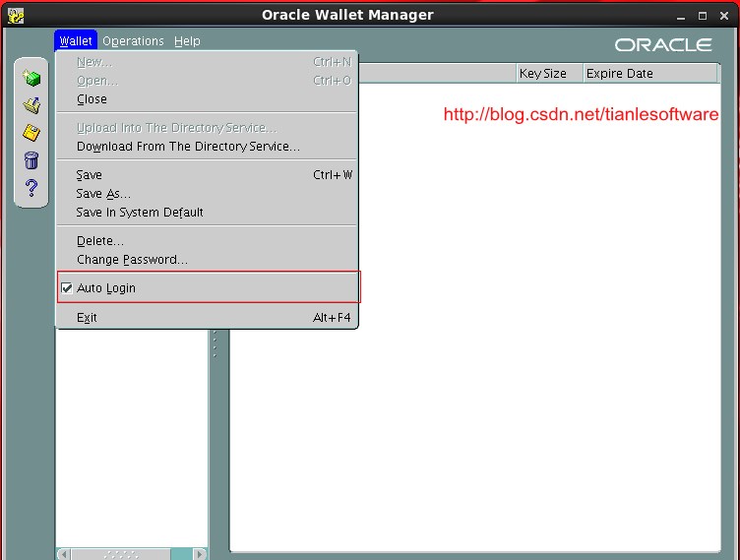The image size is (740, 560).
Task: Click the horizontal scrollbar thumb
Action: click(121, 554)
